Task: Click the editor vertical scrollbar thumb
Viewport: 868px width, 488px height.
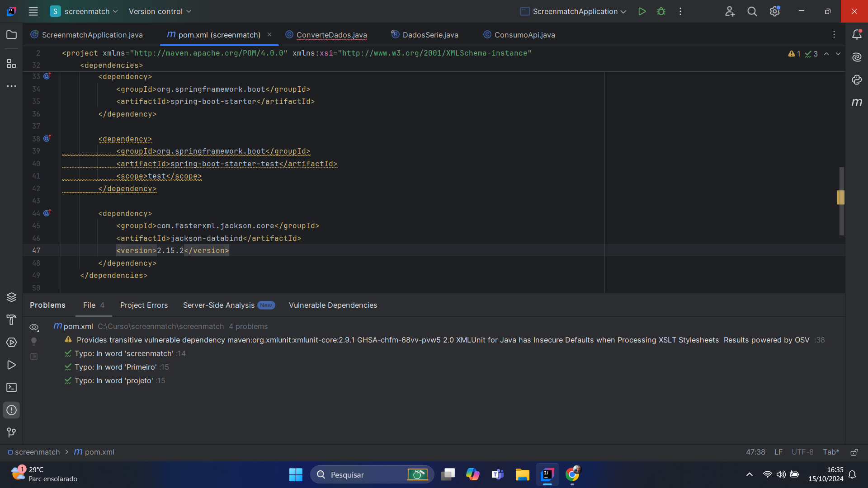Action: pyautogui.click(x=841, y=201)
